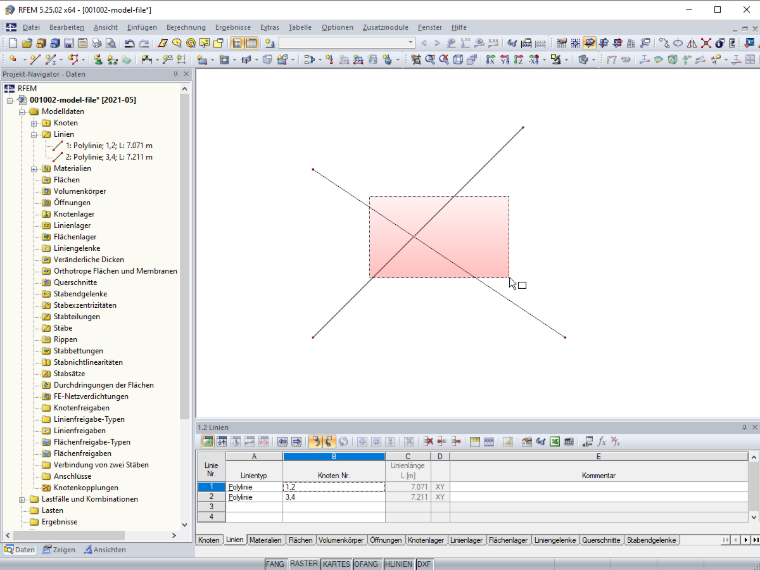Click the delete row red X table icon
Screen dimensions: 760x570
click(x=428, y=442)
